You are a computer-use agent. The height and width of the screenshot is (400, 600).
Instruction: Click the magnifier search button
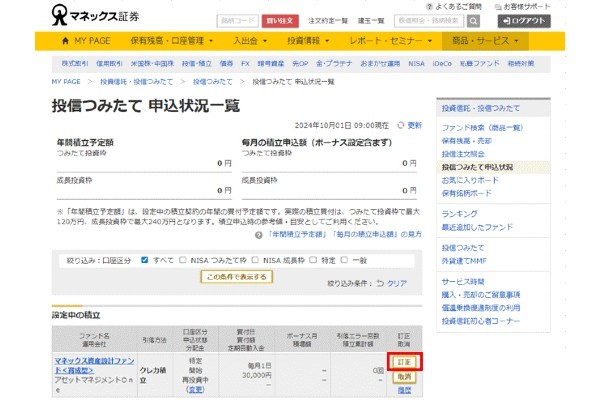tap(473, 21)
